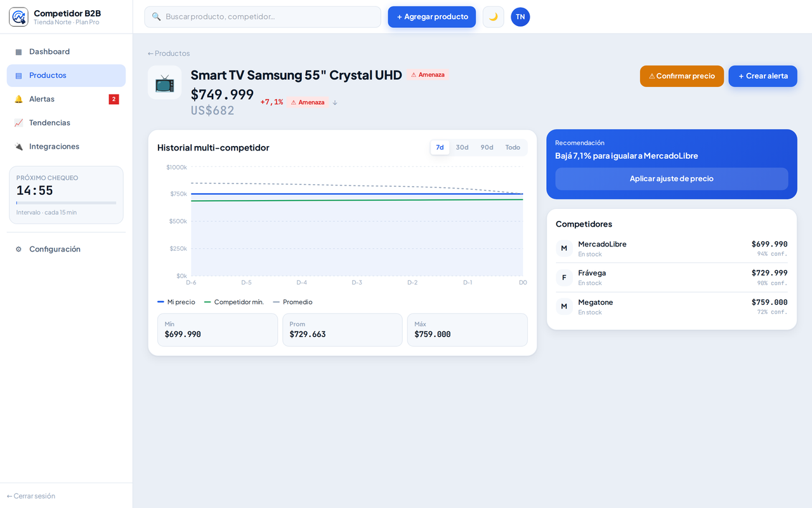Click the red alerts count badge
The width and height of the screenshot is (812, 508).
[114, 99]
